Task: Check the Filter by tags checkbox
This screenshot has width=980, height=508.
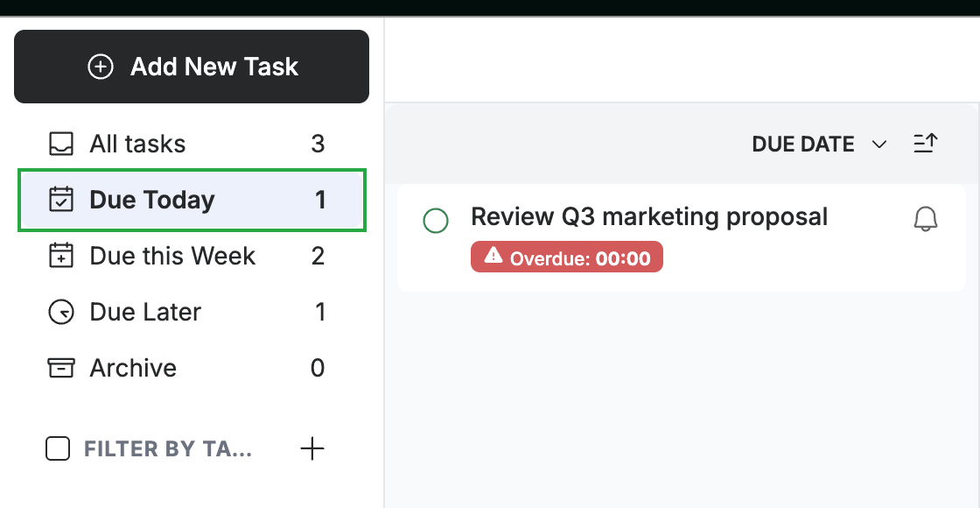Action: [58, 448]
